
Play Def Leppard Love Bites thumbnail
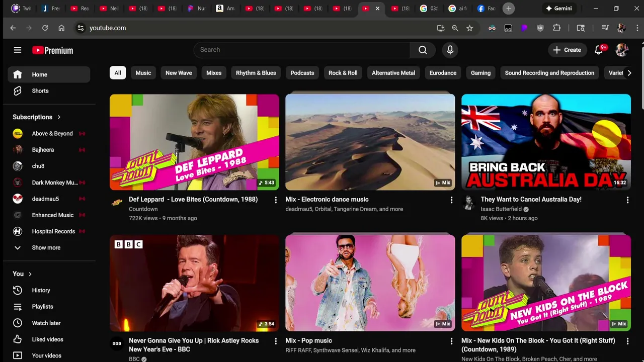click(194, 142)
